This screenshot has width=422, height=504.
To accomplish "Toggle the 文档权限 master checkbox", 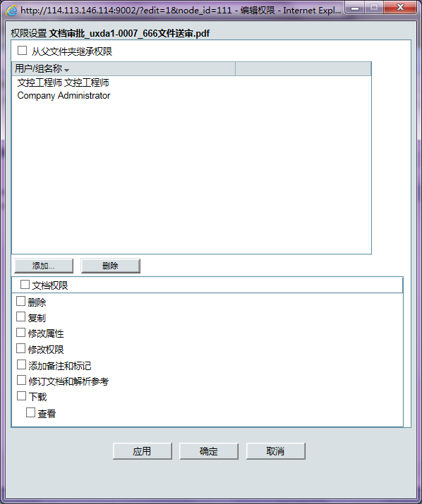I will 25,285.
